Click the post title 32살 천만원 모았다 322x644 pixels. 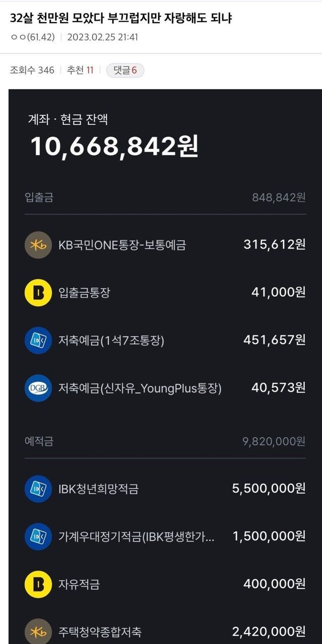[121, 19]
